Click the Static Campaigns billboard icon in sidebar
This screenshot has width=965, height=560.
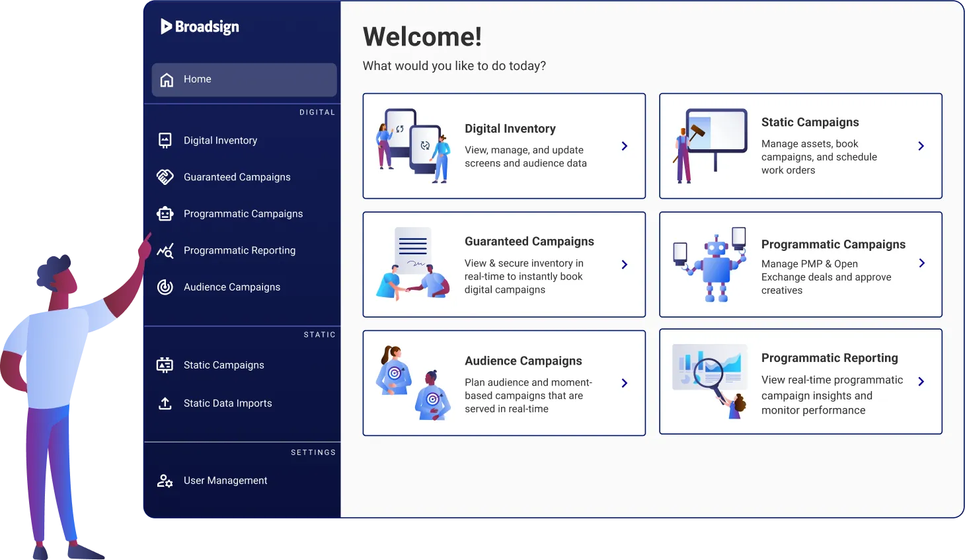click(x=165, y=365)
